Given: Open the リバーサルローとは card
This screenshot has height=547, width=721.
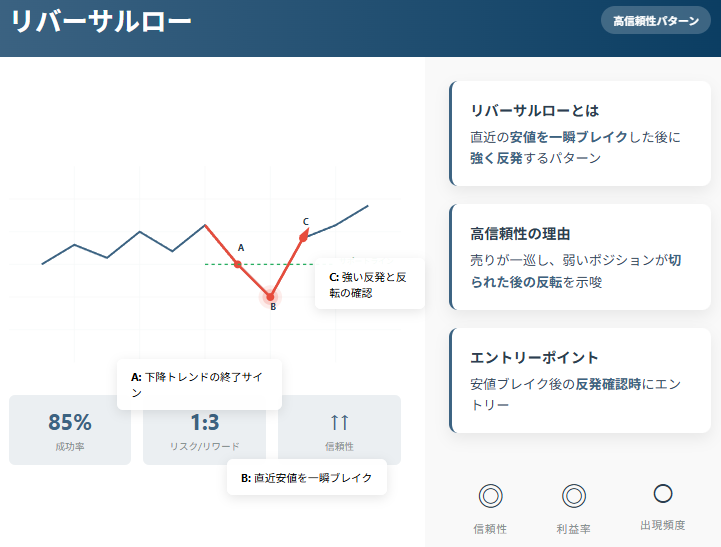Looking at the screenshot, I should click(581, 133).
